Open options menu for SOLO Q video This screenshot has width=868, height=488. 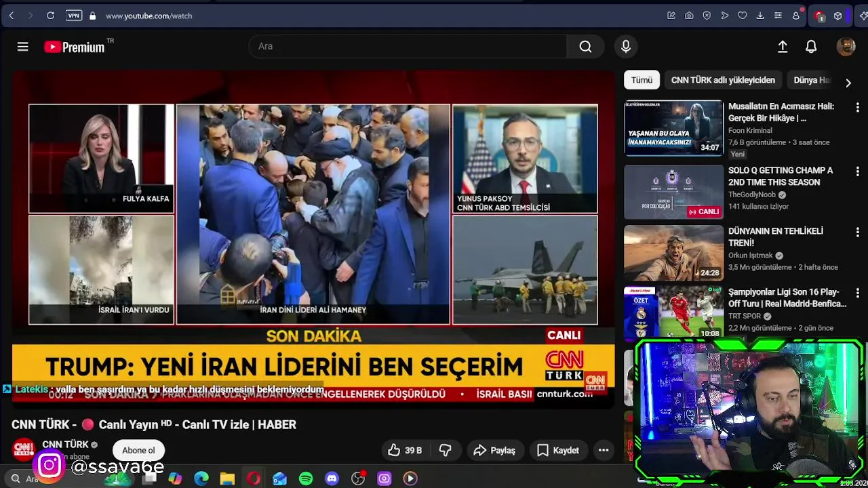[x=857, y=171]
